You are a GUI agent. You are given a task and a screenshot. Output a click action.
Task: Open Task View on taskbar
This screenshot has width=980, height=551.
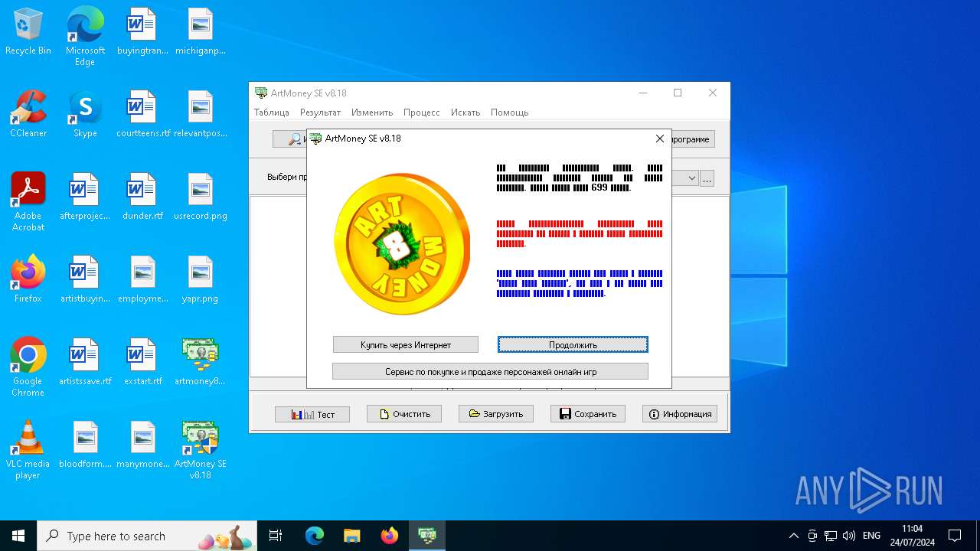(x=276, y=536)
